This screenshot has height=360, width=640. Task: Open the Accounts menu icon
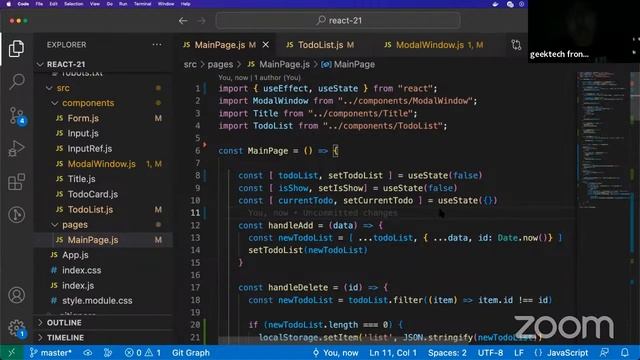16,295
